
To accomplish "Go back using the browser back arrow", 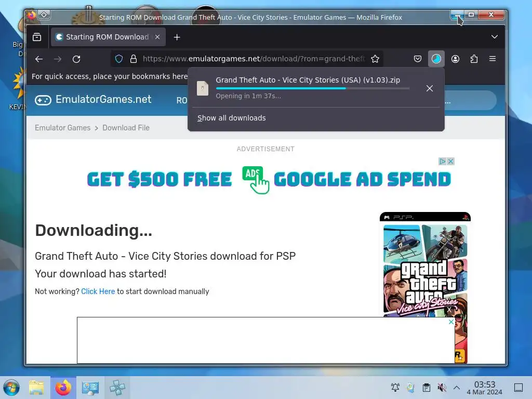I will (39, 59).
